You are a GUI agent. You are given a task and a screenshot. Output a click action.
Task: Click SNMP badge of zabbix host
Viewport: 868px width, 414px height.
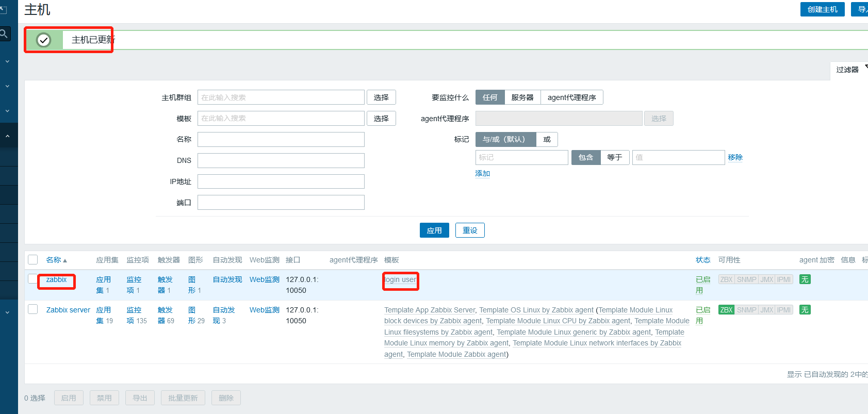tap(746, 279)
